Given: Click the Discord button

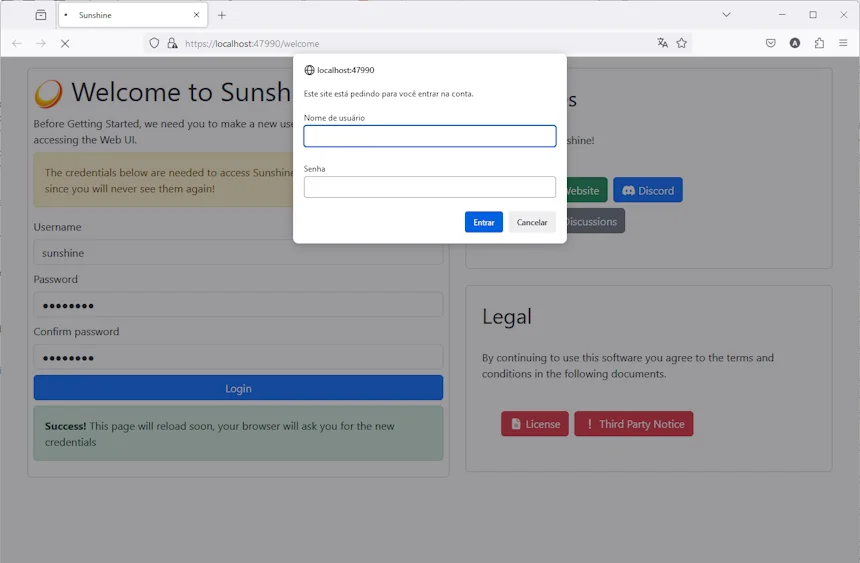Looking at the screenshot, I should tap(647, 190).
